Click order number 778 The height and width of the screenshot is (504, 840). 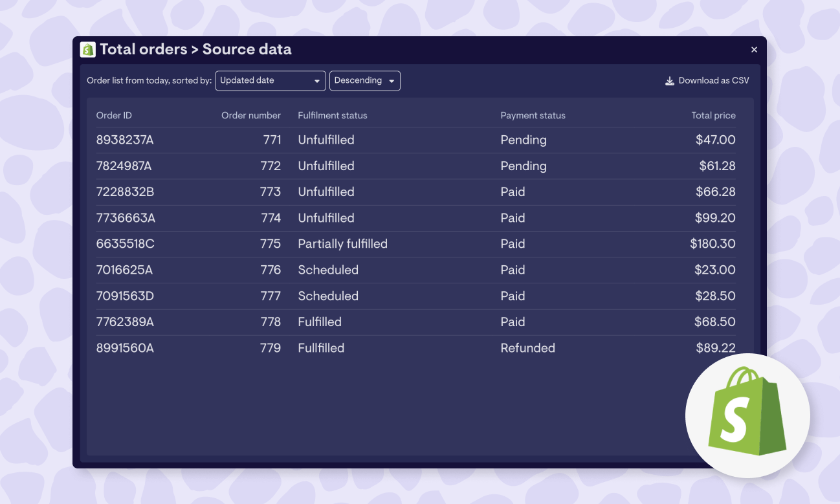click(271, 322)
